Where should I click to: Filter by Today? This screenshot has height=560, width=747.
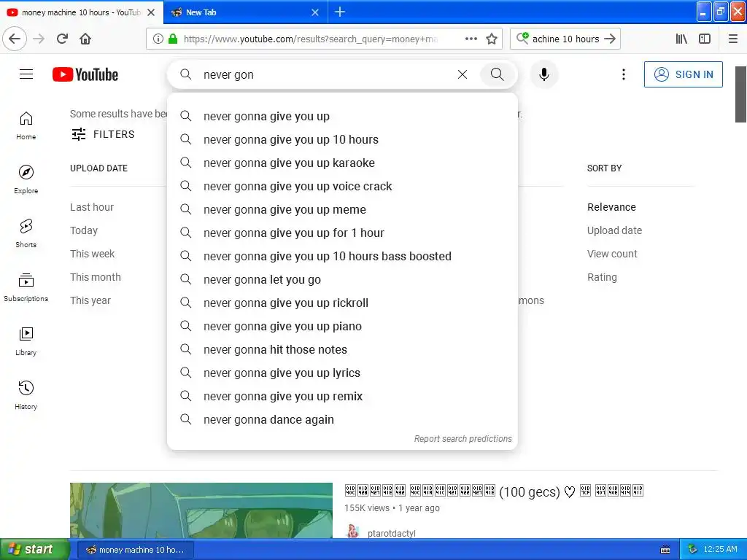[x=84, y=230]
